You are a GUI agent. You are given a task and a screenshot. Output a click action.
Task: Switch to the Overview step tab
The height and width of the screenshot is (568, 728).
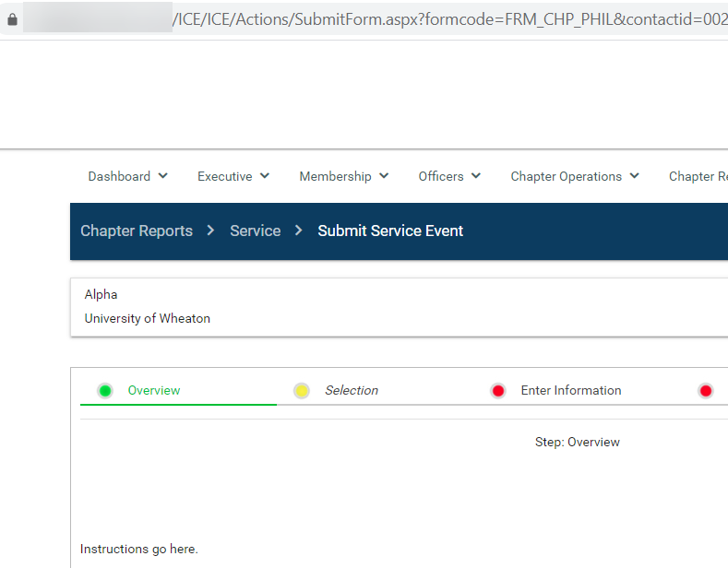coord(154,391)
